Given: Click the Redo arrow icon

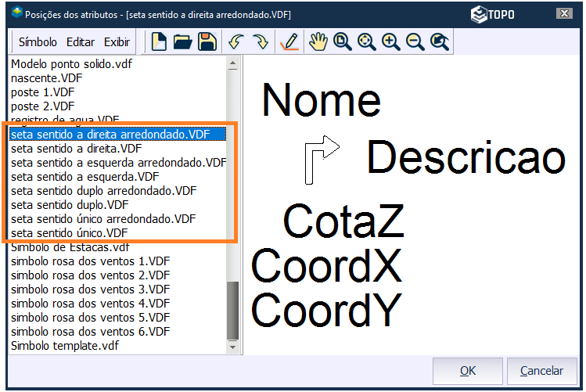Looking at the screenshot, I should pyautogui.click(x=260, y=42).
